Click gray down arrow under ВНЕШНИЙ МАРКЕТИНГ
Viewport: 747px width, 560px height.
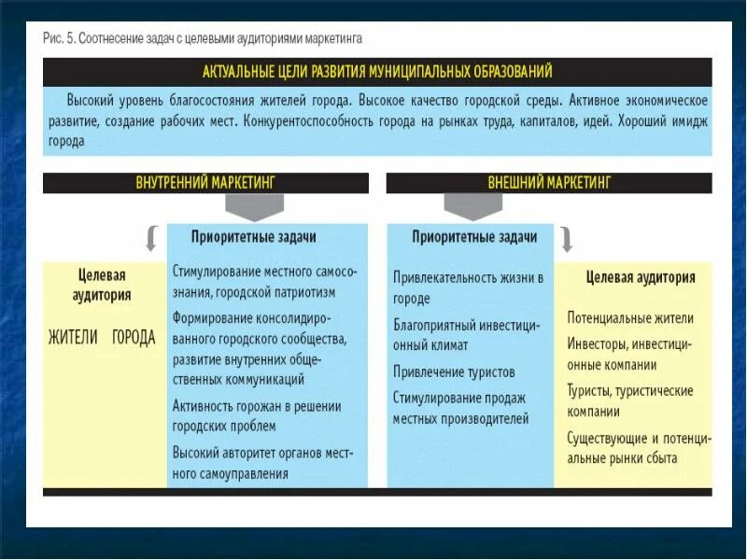pyautogui.click(x=473, y=207)
